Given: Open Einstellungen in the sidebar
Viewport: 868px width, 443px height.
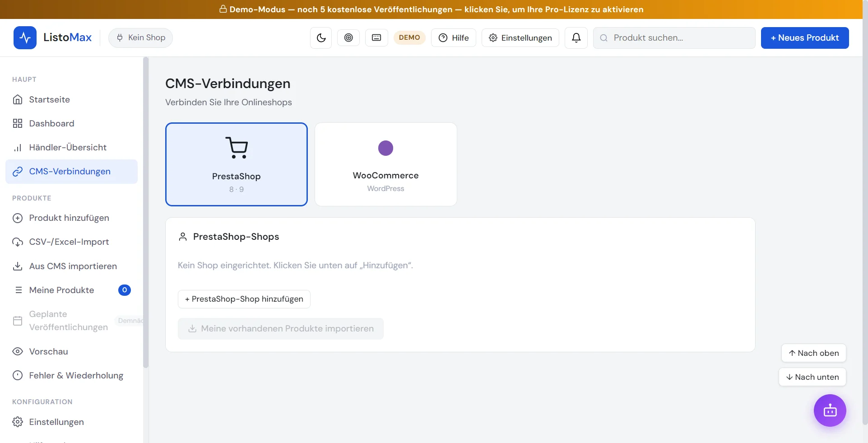Looking at the screenshot, I should tap(71, 422).
